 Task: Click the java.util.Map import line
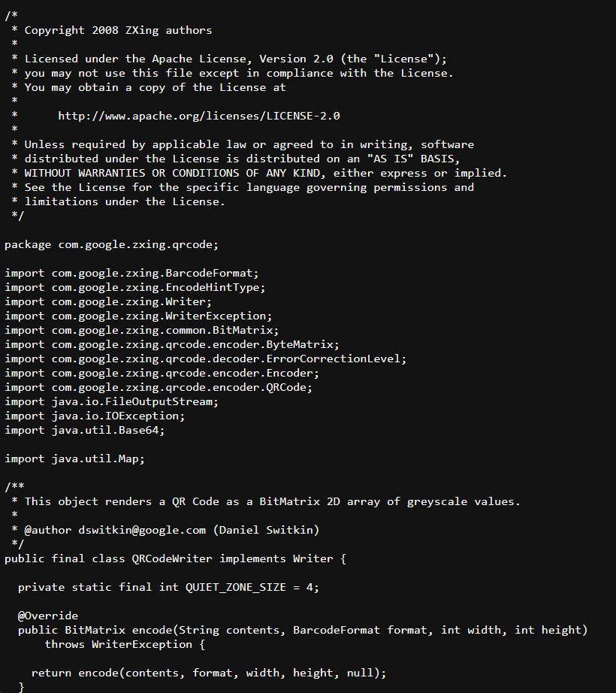pos(74,458)
